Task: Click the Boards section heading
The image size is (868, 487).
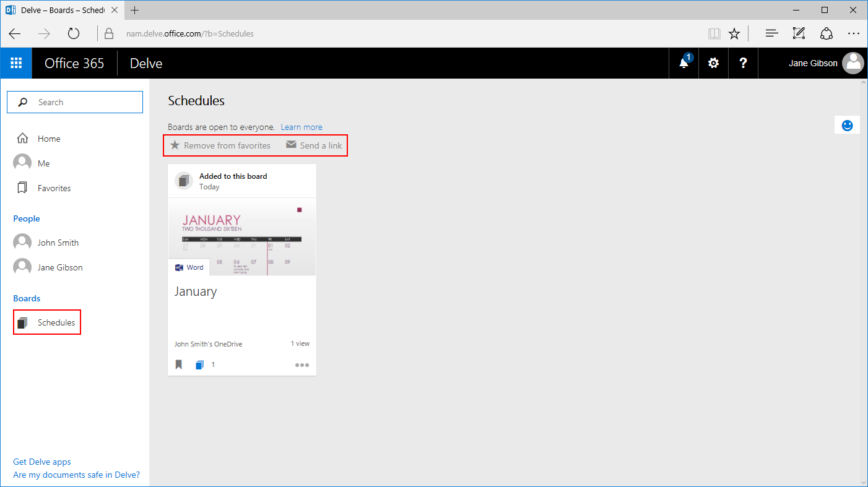Action: click(27, 298)
